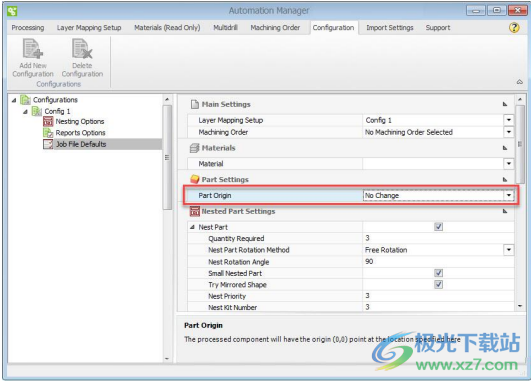531x381 pixels.
Task: Toggle the Try Mirrored Shape checkbox
Action: pyautogui.click(x=439, y=284)
